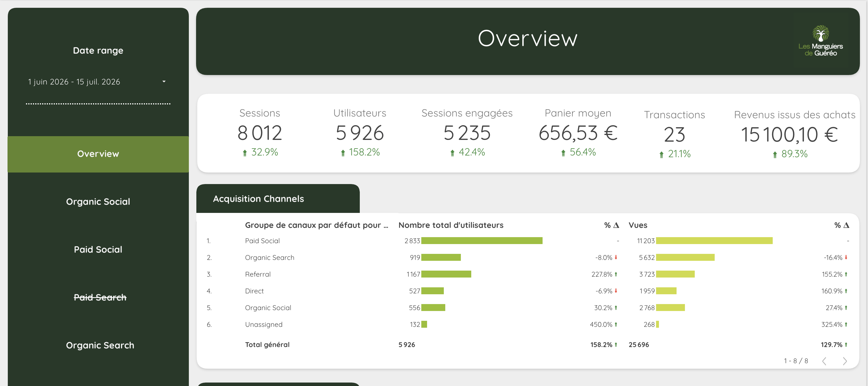This screenshot has height=386, width=868.
Task: Switch to Organic Social page
Action: (98, 202)
